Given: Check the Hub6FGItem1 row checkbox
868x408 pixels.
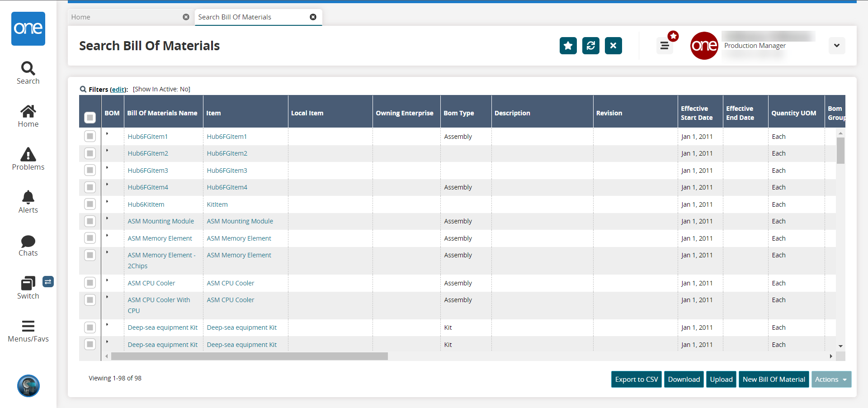Looking at the screenshot, I should (x=90, y=137).
